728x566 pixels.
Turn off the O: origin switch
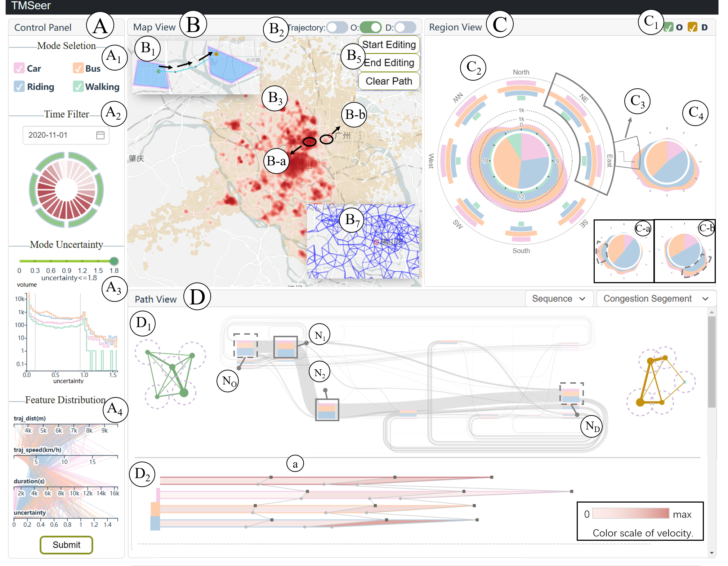[370, 27]
